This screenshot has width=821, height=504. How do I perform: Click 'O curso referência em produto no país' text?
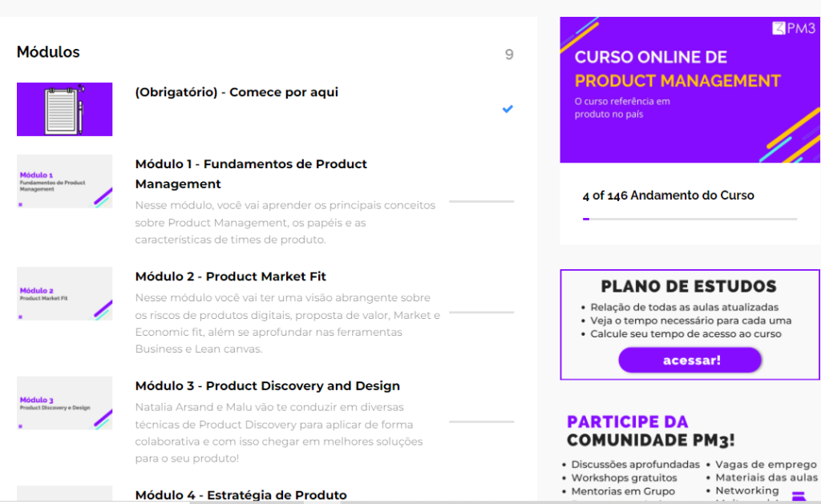click(x=622, y=108)
